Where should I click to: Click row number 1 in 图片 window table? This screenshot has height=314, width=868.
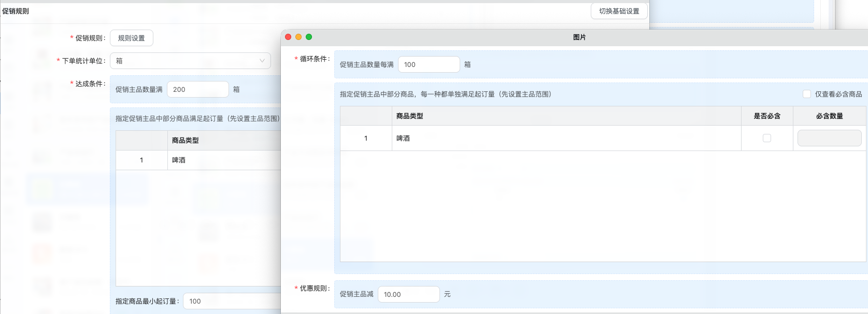tap(366, 138)
